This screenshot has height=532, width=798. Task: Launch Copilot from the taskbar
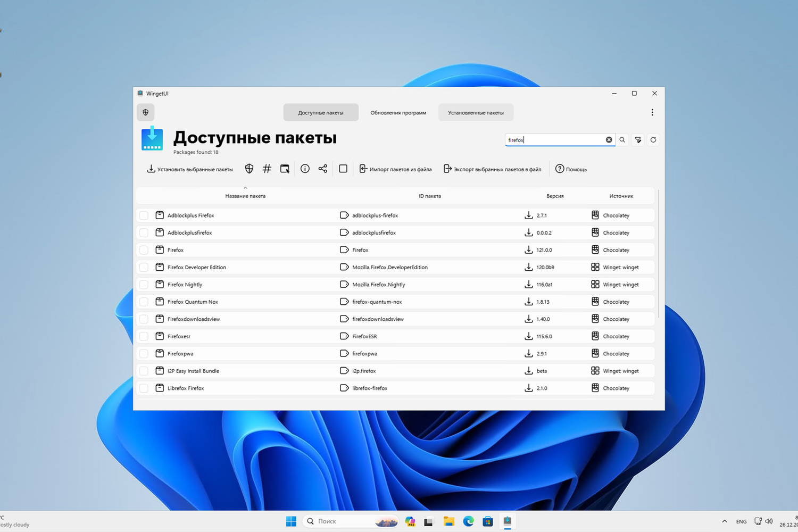[410, 521]
